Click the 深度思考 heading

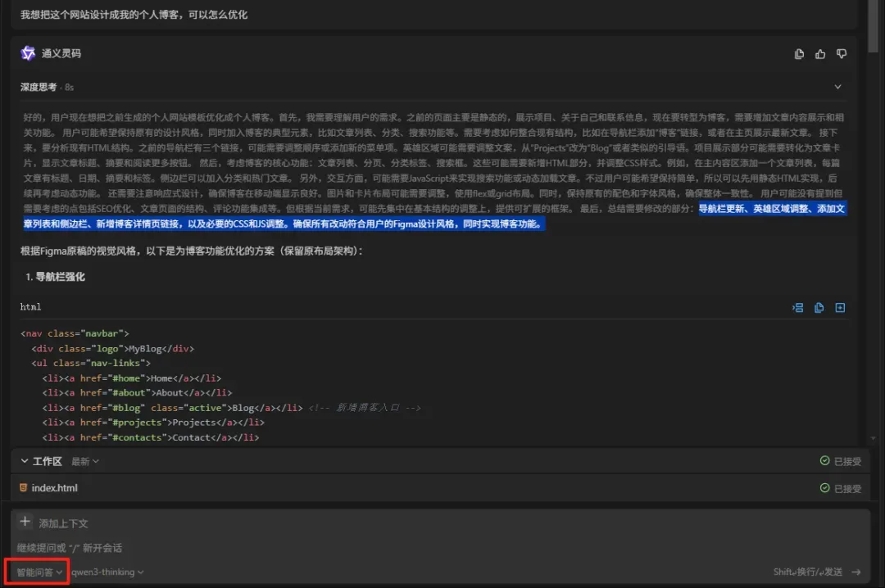[x=39, y=87]
